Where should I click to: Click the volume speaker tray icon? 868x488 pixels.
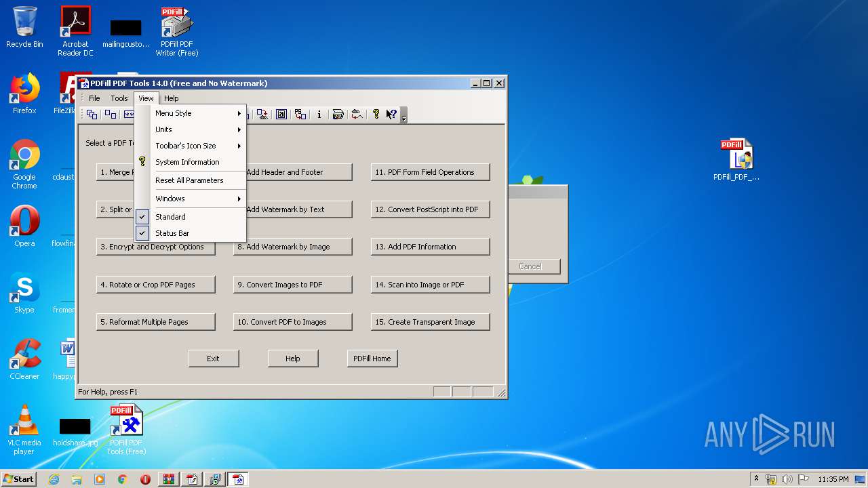click(787, 479)
